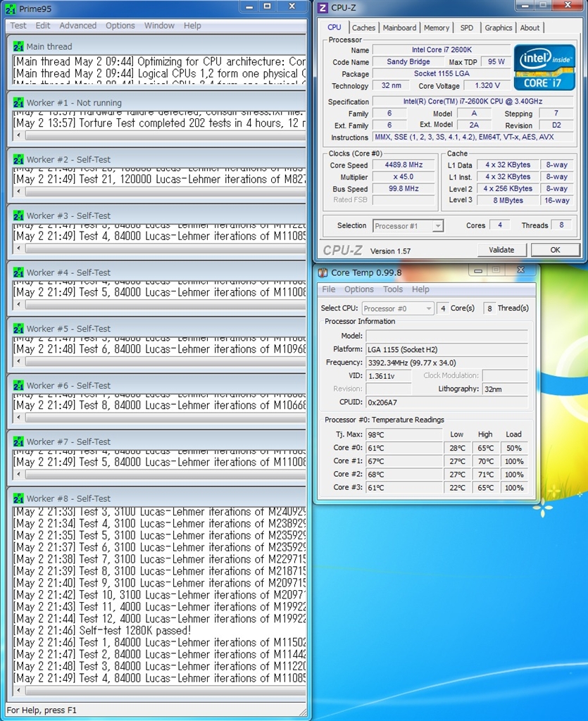588x721 pixels.
Task: Click the Core #2 temperature 68°C
Action: point(405,475)
